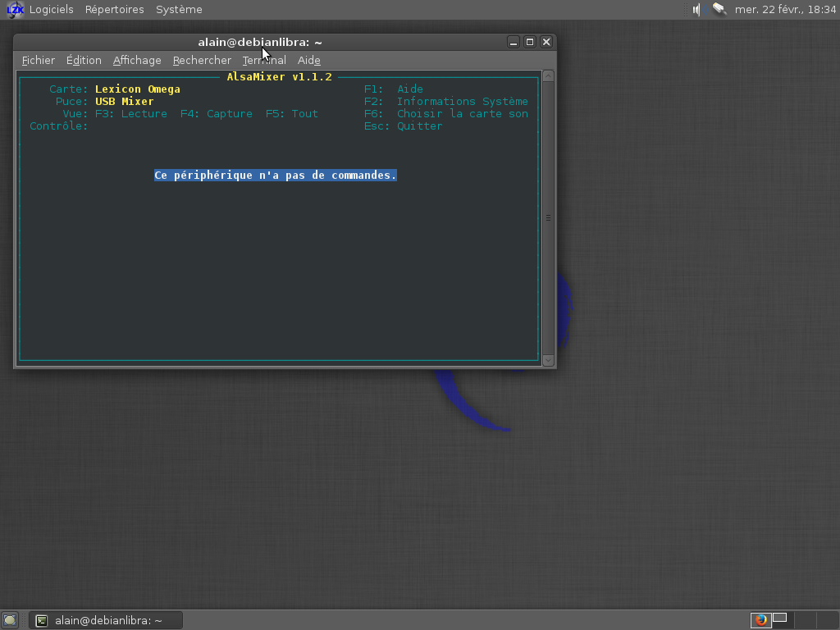Open the Répertoires places menu
Screen dimensions: 840x630
(x=114, y=10)
